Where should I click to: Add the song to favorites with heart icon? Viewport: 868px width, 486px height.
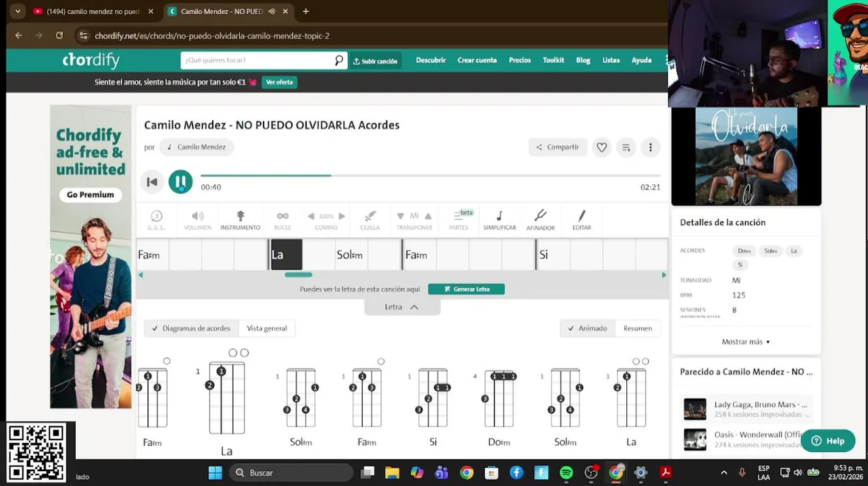[x=602, y=147]
